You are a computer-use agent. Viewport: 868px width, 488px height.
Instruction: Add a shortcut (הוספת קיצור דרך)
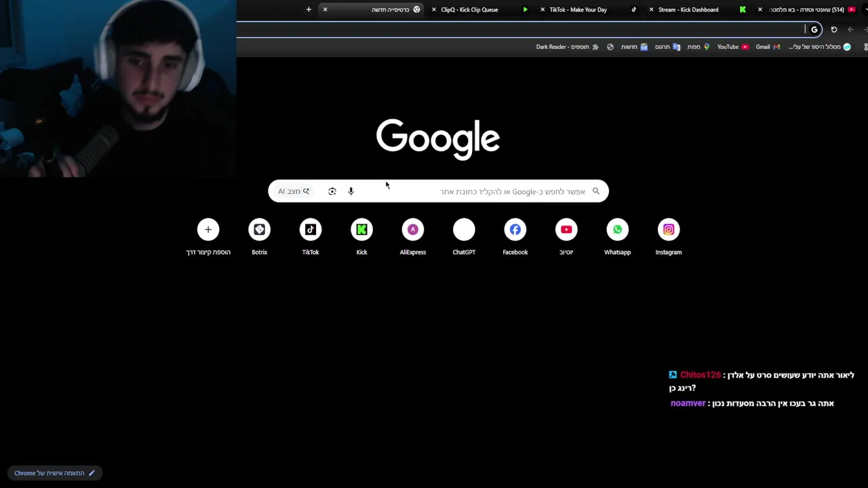pyautogui.click(x=208, y=237)
